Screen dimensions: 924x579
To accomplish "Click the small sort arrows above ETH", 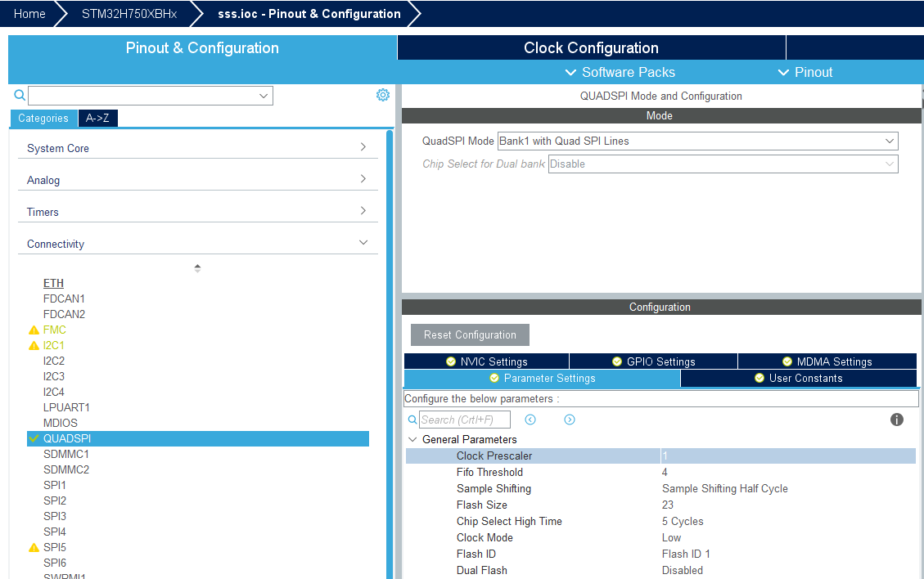I will point(197,268).
